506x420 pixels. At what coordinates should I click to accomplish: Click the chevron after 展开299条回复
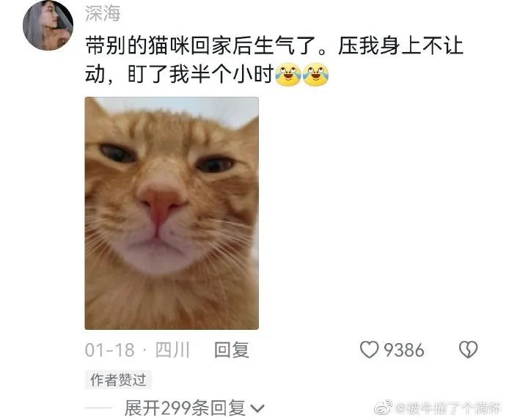click(x=257, y=409)
